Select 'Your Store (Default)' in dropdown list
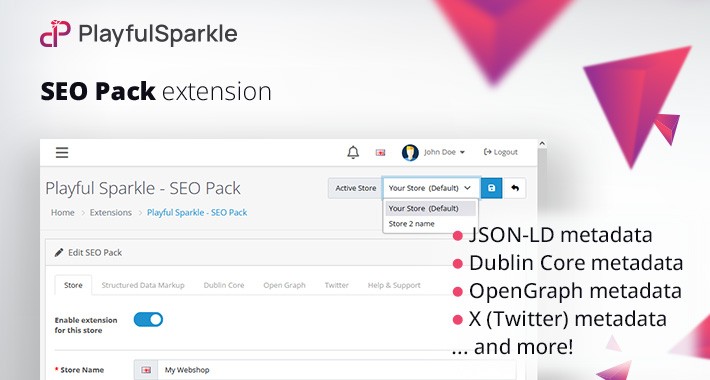The width and height of the screenshot is (710, 380). [430, 208]
